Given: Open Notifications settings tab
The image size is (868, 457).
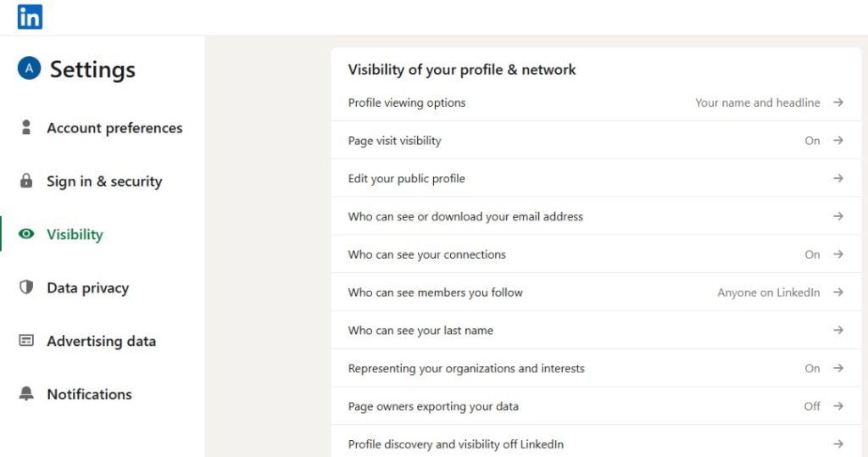Looking at the screenshot, I should (x=89, y=394).
